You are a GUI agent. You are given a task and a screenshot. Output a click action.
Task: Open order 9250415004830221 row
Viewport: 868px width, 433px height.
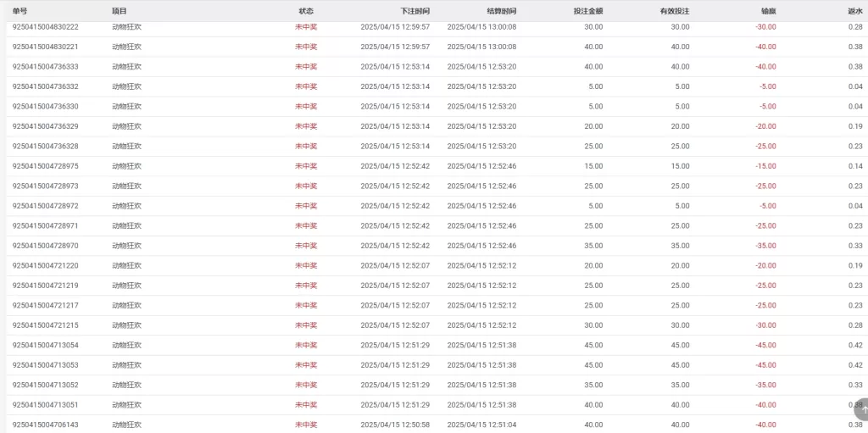point(46,47)
